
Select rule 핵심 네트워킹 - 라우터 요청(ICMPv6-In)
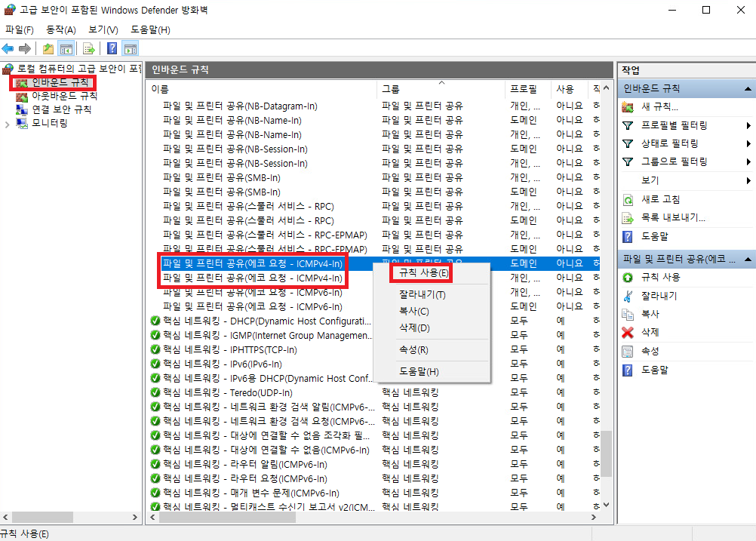(x=245, y=479)
